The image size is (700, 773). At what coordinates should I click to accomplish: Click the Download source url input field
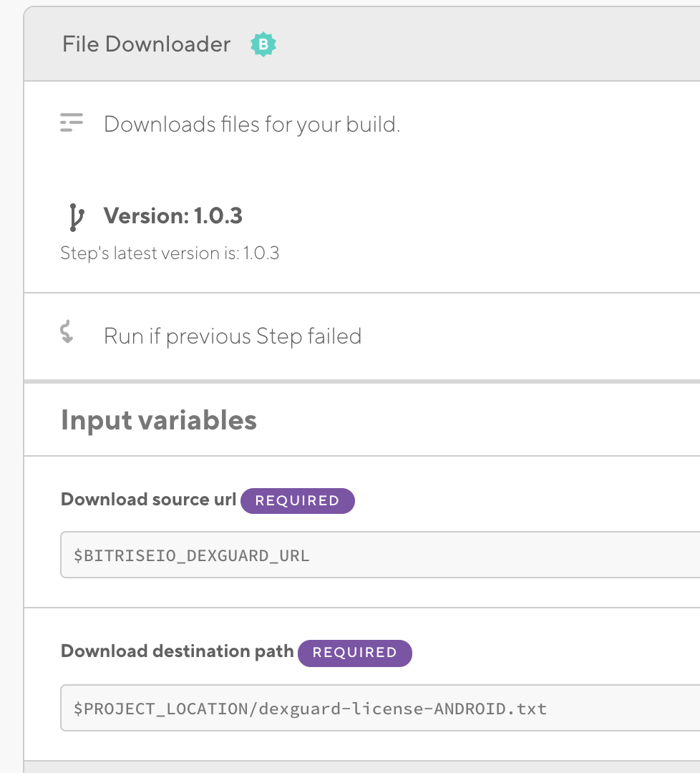tap(380, 555)
